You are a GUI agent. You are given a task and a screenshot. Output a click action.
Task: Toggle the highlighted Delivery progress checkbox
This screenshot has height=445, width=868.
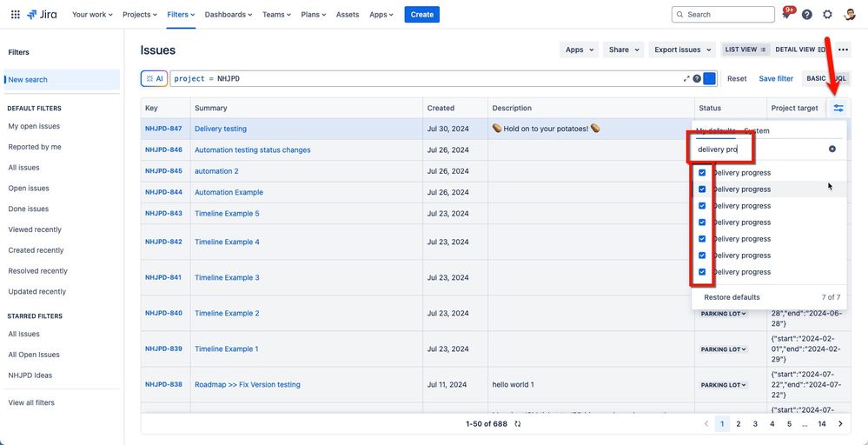coord(702,189)
